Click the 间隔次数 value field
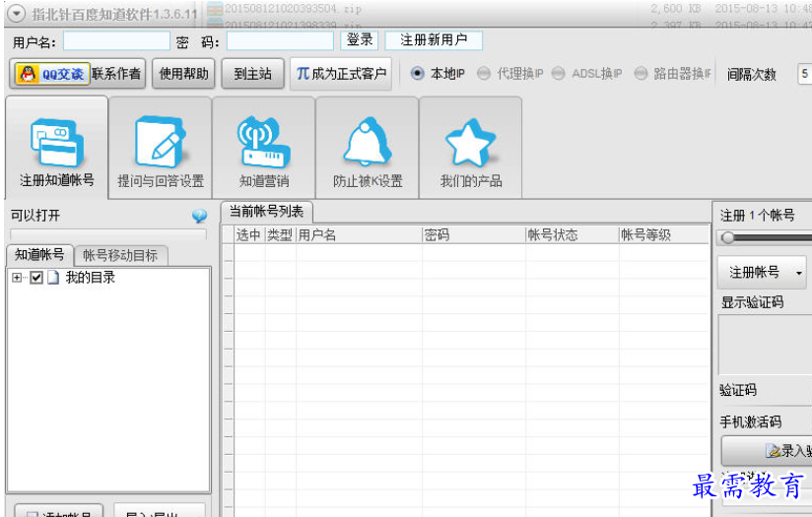812x517 pixels. [x=804, y=74]
